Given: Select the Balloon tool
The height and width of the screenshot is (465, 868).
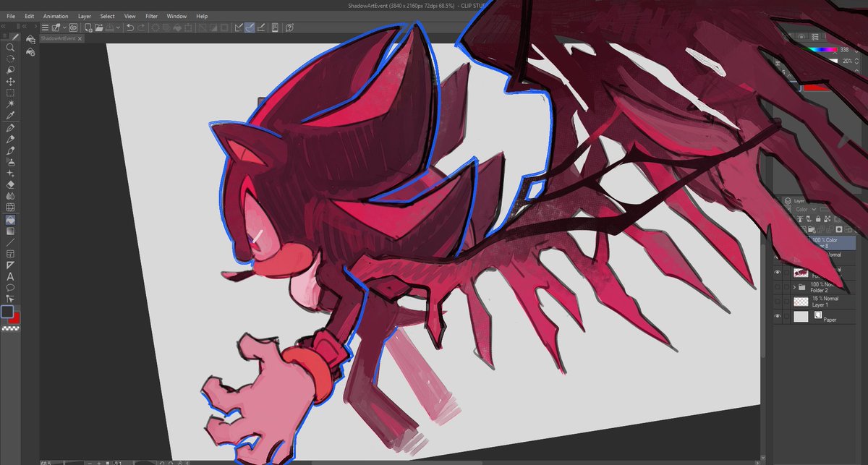Looking at the screenshot, I should (x=10, y=288).
